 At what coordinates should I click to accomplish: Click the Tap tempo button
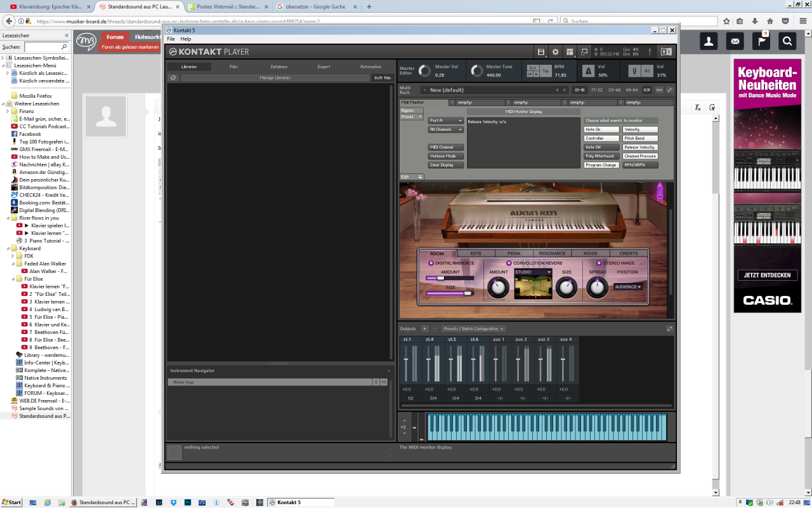tap(546, 71)
